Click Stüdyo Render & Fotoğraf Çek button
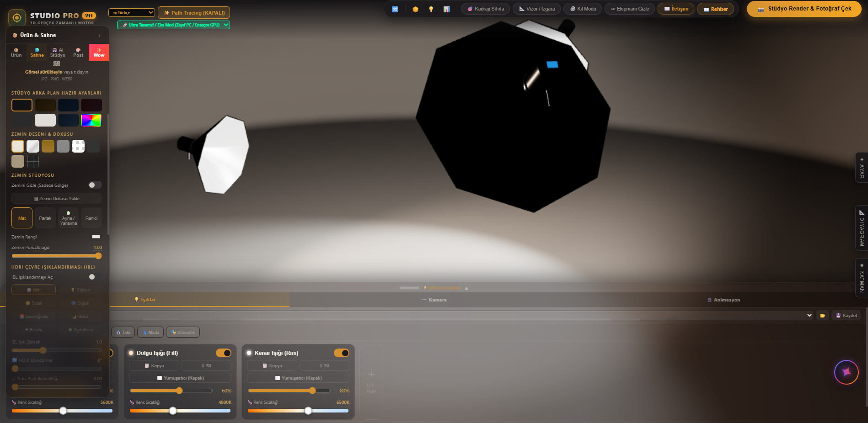 tap(804, 9)
